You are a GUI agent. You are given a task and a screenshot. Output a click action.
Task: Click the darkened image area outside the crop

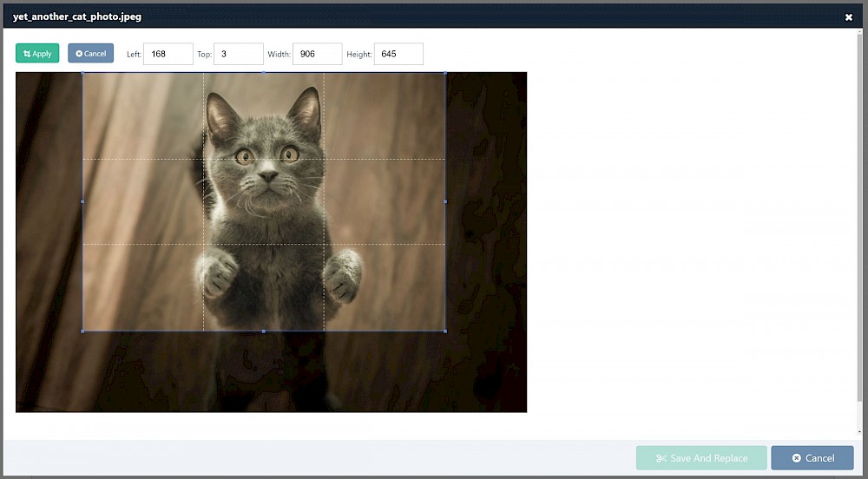[486, 373]
